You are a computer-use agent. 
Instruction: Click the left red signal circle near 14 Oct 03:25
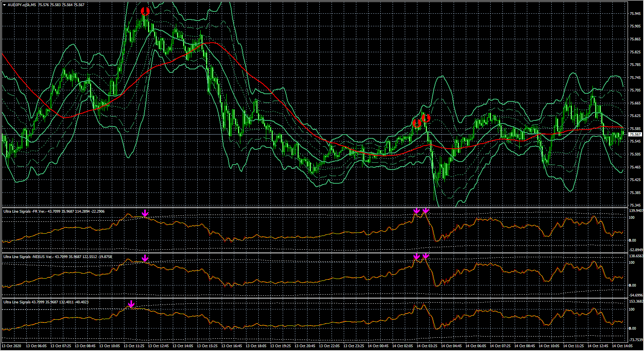pyautogui.click(x=417, y=123)
